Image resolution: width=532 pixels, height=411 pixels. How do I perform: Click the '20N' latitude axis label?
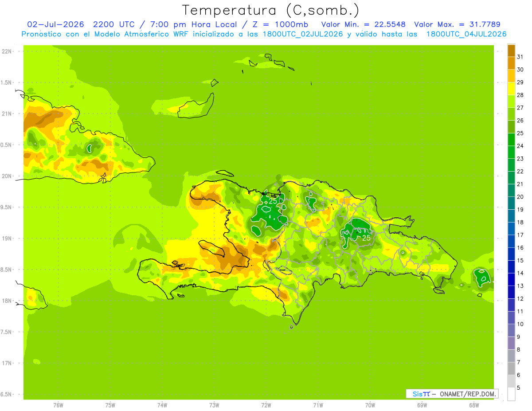tap(7, 176)
